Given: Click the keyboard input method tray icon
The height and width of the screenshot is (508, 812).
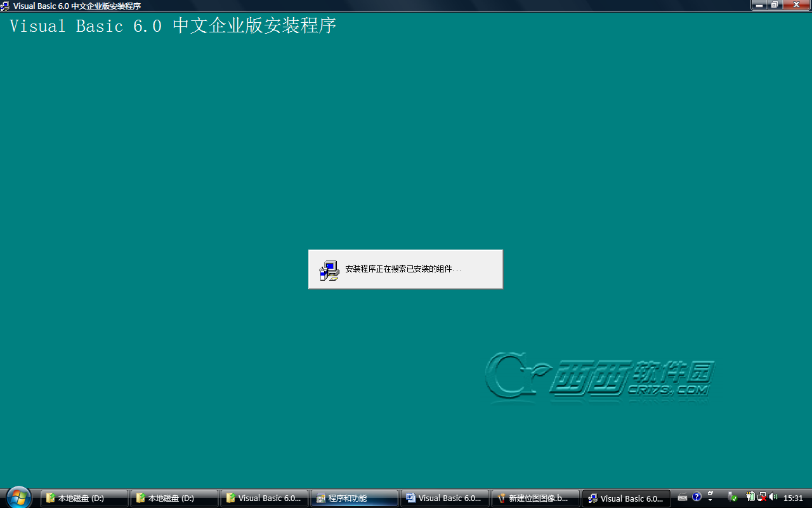Looking at the screenshot, I should pyautogui.click(x=683, y=497).
